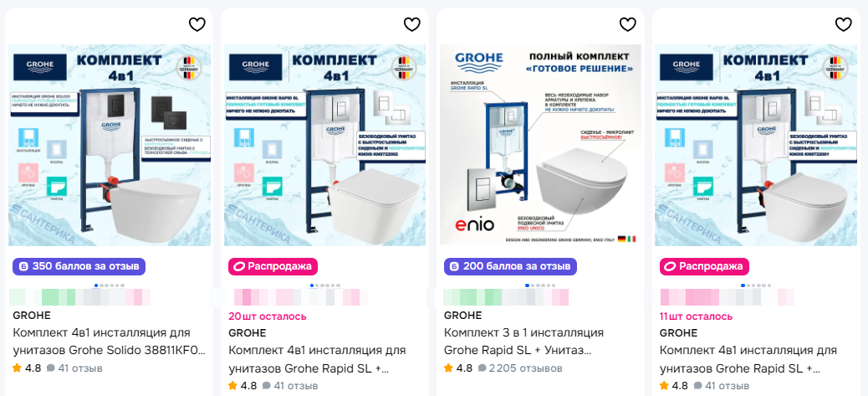Click review bubble icon on second product
Viewport: 868px width, 396px height.
[266, 385]
